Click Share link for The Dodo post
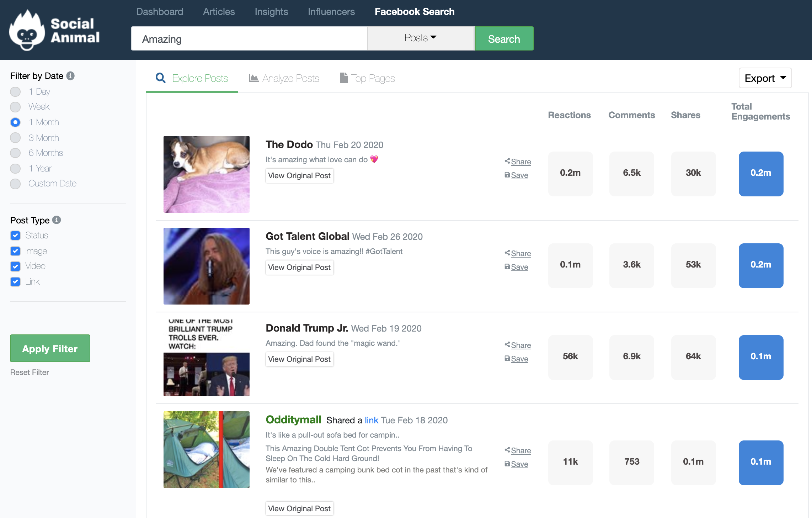 tap(521, 162)
